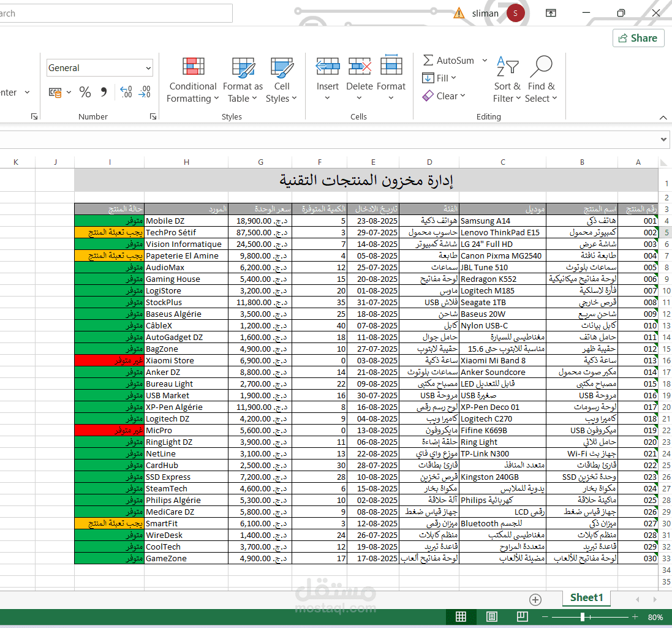Click the Fill icon
672x628 pixels.
click(428, 78)
